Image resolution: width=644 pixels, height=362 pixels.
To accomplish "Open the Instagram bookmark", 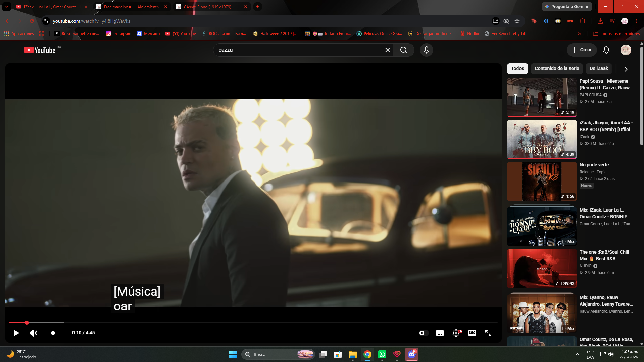I will [x=119, y=34].
